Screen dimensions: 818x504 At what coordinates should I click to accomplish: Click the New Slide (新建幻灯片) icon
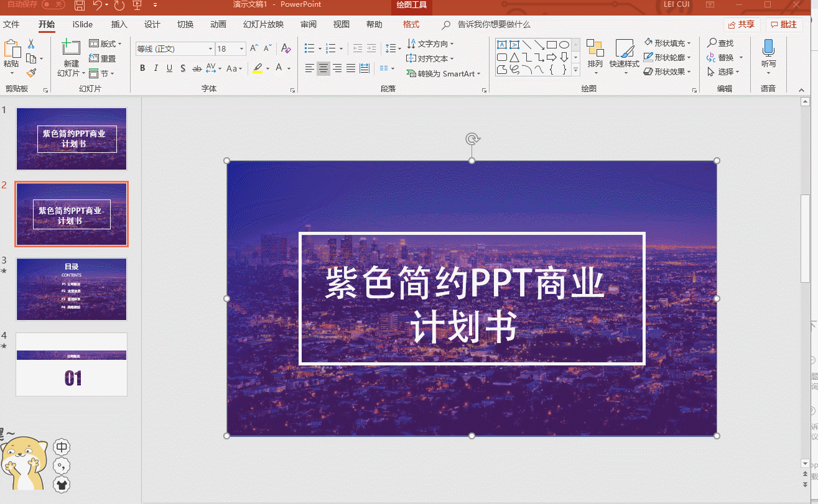point(72,48)
